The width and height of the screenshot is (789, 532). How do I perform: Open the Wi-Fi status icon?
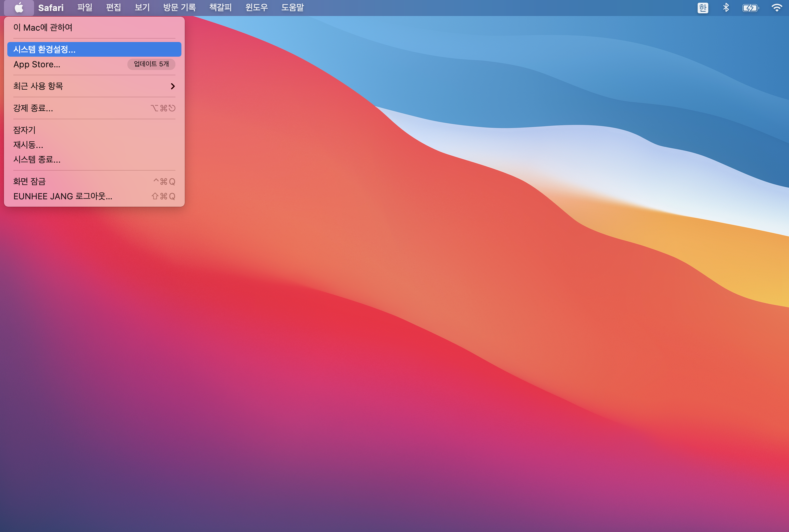pyautogui.click(x=776, y=7)
